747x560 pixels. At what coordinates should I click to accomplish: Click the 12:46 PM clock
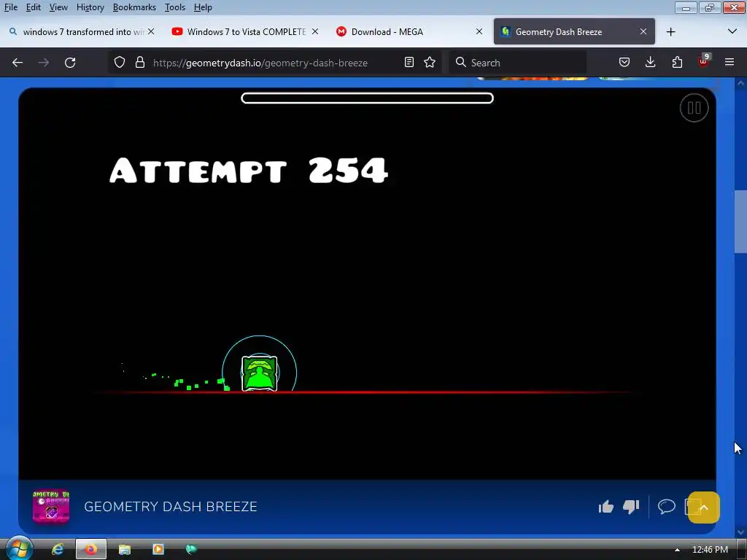pyautogui.click(x=710, y=550)
